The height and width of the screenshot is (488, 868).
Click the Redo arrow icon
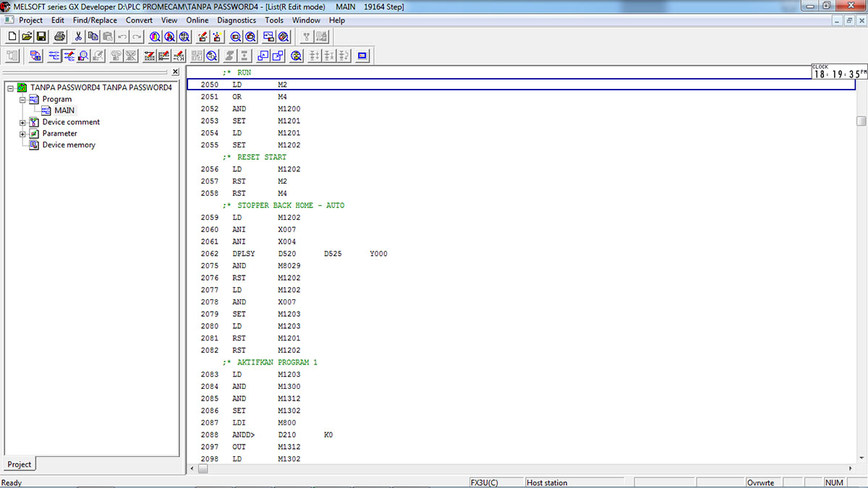[137, 36]
